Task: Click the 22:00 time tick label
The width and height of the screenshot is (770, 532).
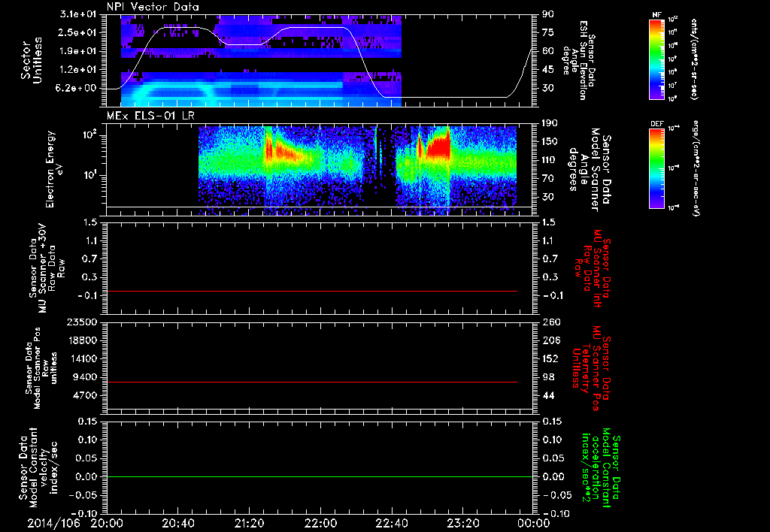Action: (x=320, y=523)
